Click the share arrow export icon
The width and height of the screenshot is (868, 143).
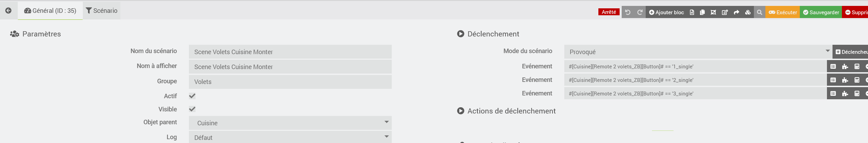coord(736,12)
